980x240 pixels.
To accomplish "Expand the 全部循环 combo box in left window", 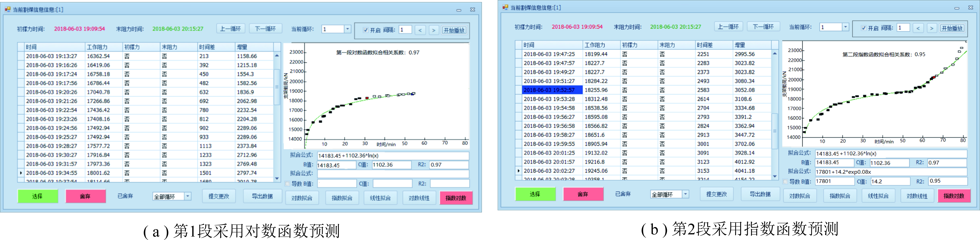I will (x=187, y=196).
